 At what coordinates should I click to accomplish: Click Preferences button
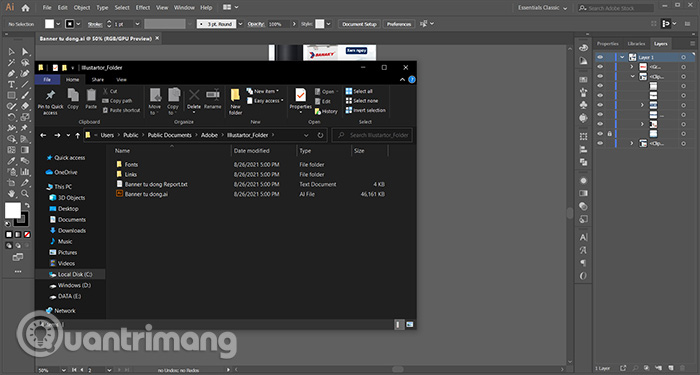[399, 24]
